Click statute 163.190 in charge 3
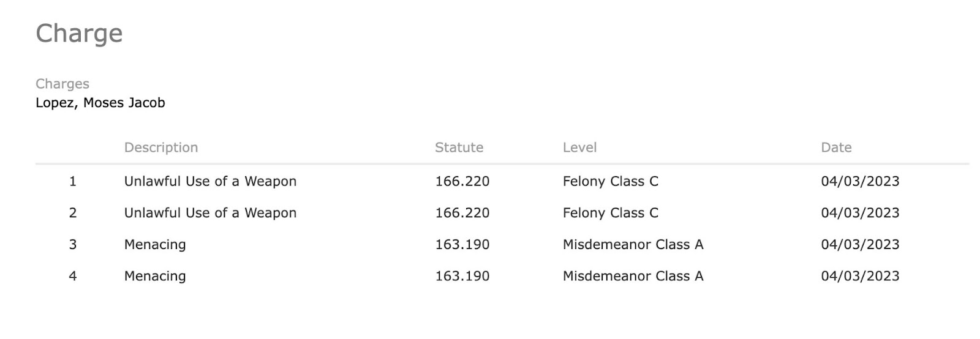The width and height of the screenshot is (980, 339). point(462,245)
